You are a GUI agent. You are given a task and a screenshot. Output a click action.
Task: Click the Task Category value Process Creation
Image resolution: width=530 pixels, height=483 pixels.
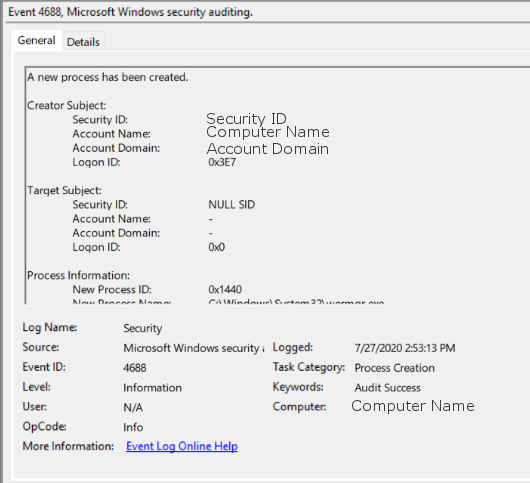[x=394, y=368]
